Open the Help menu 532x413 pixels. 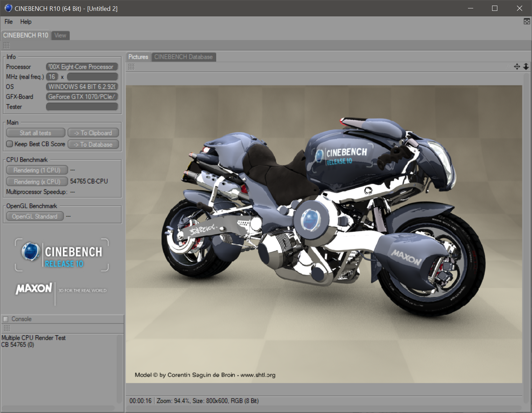coord(26,22)
